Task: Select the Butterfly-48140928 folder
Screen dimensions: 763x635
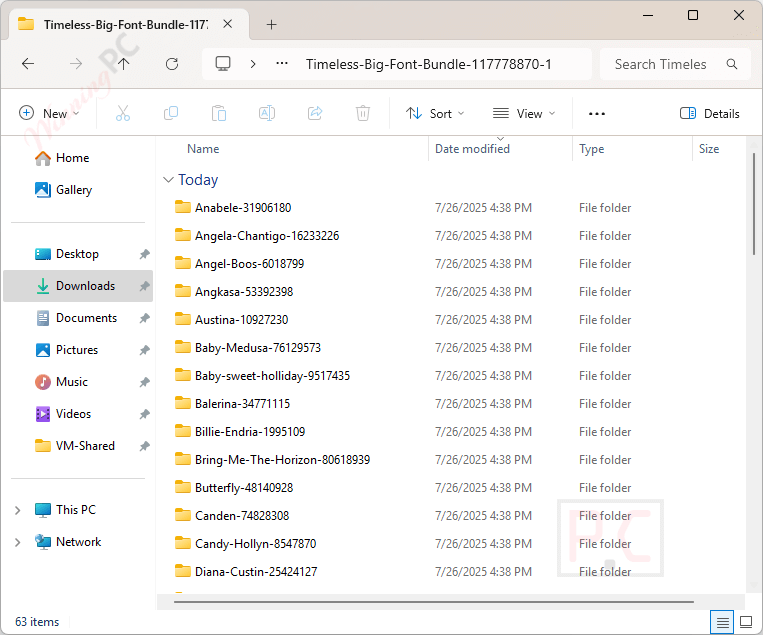Action: coord(244,488)
